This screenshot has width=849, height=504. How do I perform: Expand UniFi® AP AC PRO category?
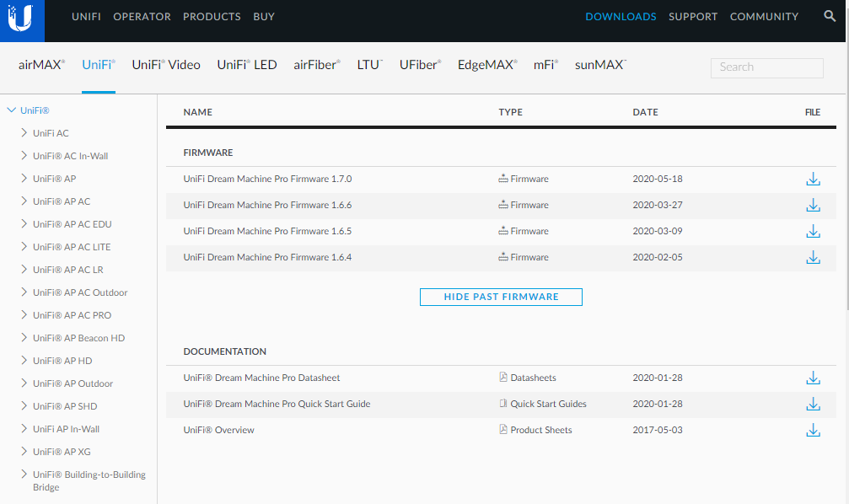[x=24, y=315]
